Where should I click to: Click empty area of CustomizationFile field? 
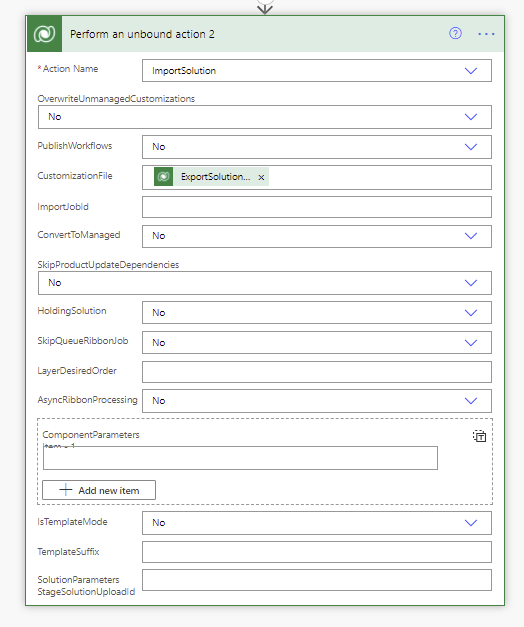pyautogui.click(x=380, y=177)
